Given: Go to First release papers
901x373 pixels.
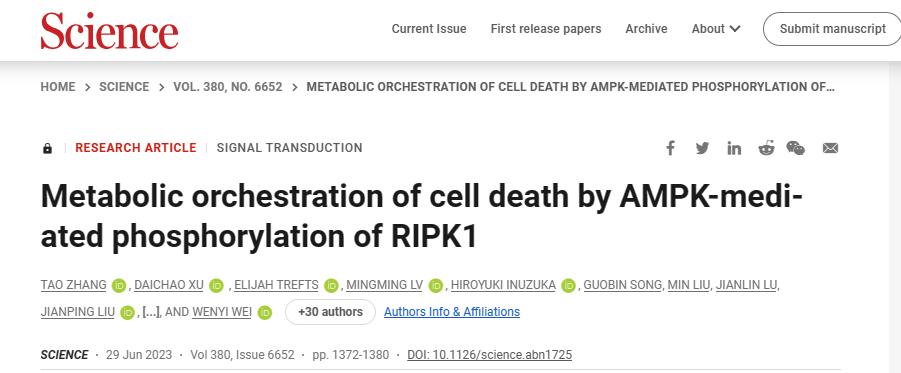Looking at the screenshot, I should [546, 29].
